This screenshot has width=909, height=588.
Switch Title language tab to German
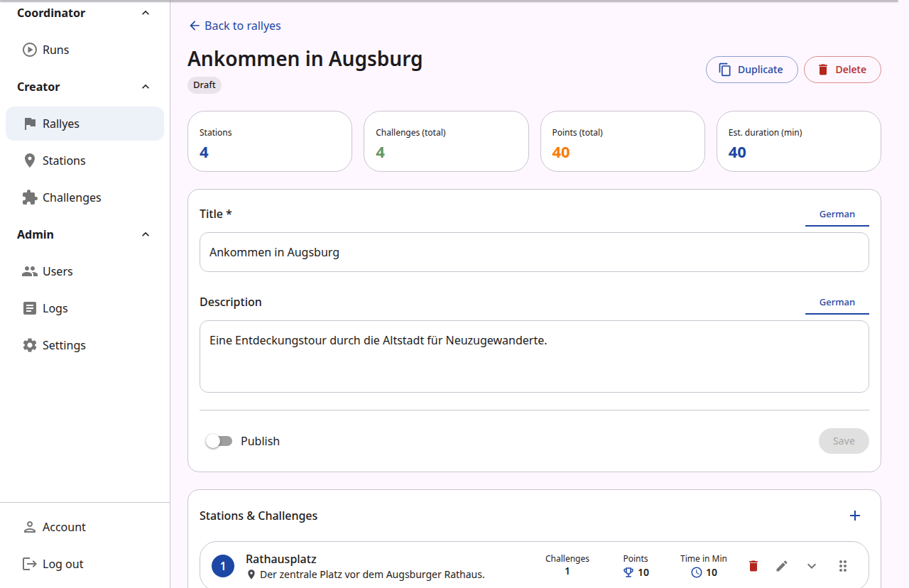(837, 214)
